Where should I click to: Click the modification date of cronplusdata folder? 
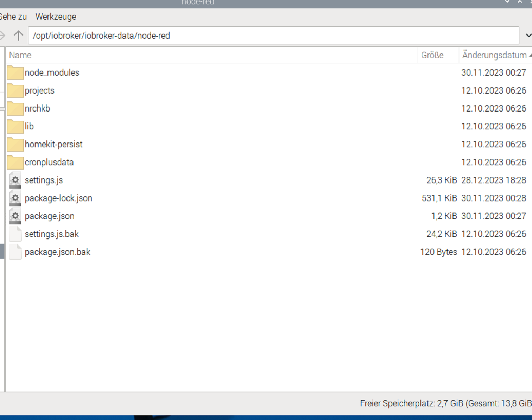pyautogui.click(x=494, y=162)
